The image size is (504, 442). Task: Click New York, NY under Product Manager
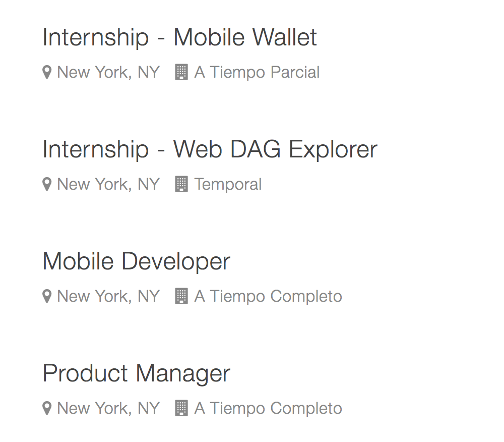coord(108,409)
